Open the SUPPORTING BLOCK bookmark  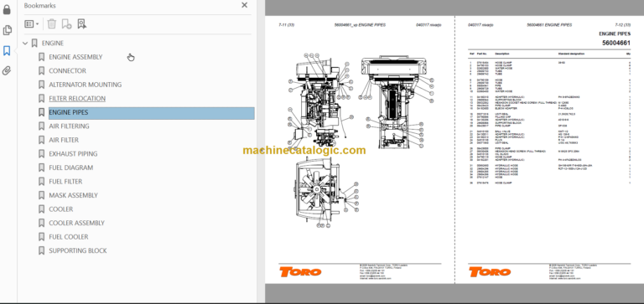click(78, 250)
